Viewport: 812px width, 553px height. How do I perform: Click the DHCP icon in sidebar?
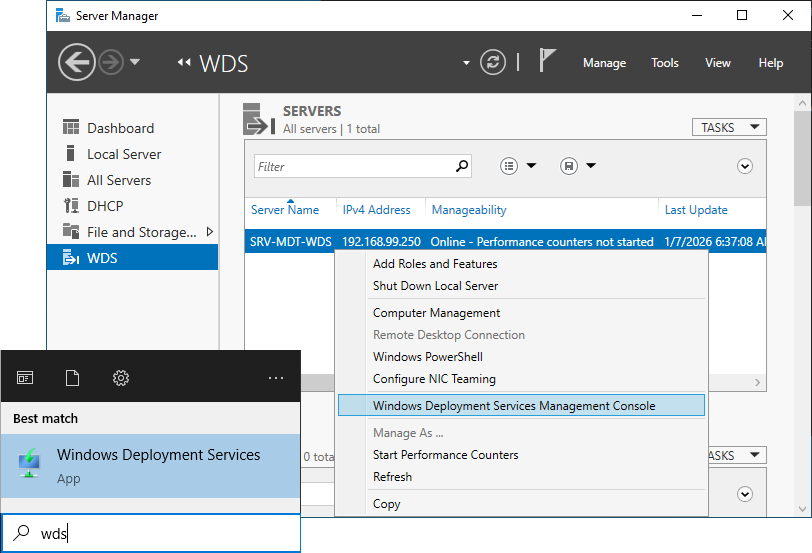coord(71,205)
